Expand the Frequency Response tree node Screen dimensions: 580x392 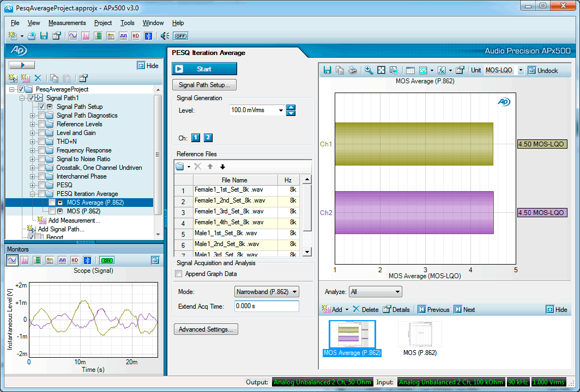(x=33, y=150)
